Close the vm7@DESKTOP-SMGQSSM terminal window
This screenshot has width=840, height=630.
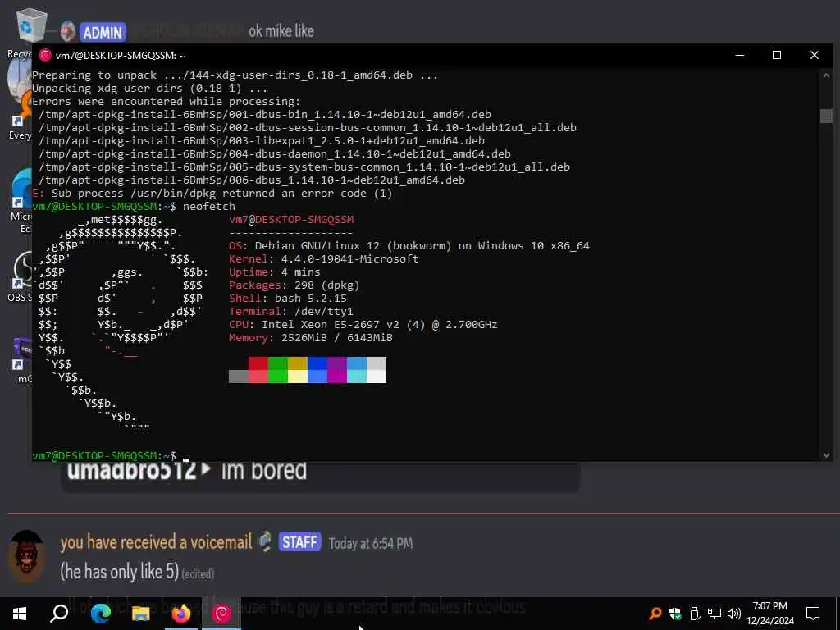pyautogui.click(x=815, y=55)
